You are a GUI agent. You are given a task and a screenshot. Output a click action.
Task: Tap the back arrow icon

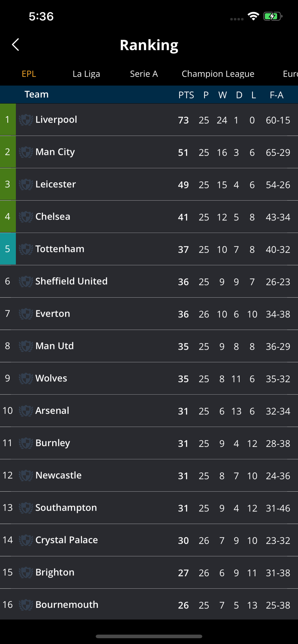pos(15,45)
